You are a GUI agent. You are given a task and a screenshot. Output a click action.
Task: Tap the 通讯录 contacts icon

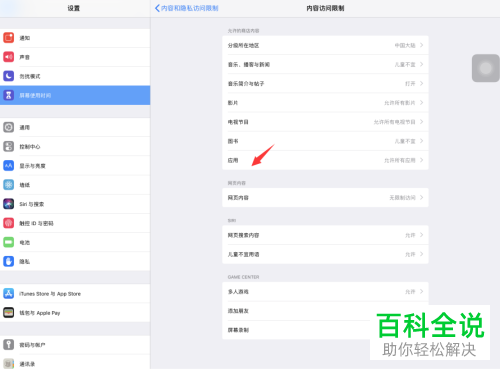tap(9, 364)
